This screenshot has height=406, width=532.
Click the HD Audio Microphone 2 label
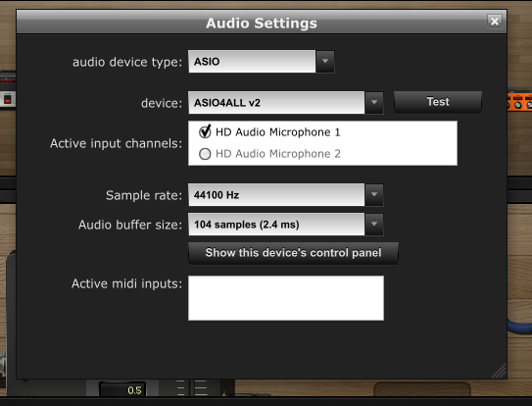point(278,154)
